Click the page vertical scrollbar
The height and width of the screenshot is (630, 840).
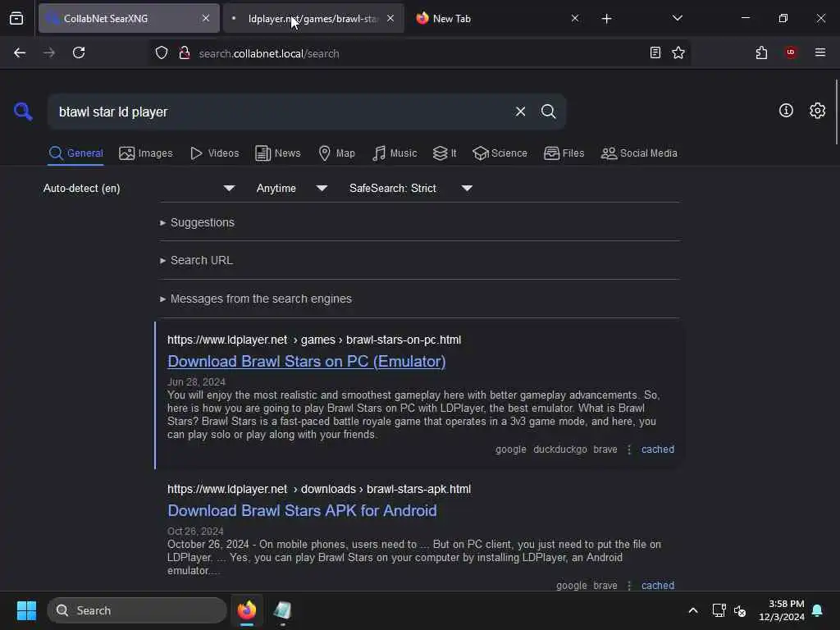coord(836,112)
